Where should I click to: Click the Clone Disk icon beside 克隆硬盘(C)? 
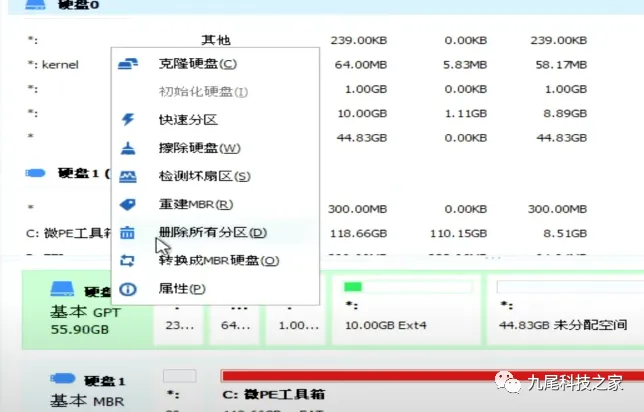pyautogui.click(x=128, y=64)
